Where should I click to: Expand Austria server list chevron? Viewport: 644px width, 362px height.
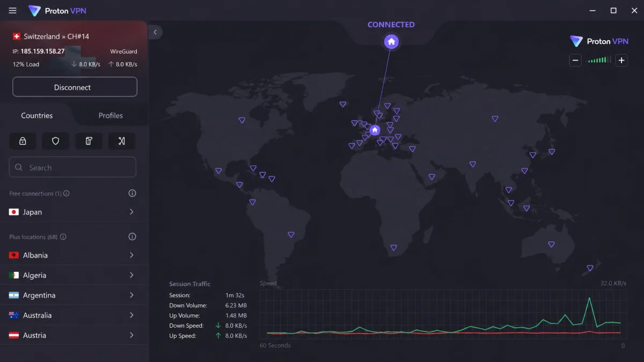131,335
